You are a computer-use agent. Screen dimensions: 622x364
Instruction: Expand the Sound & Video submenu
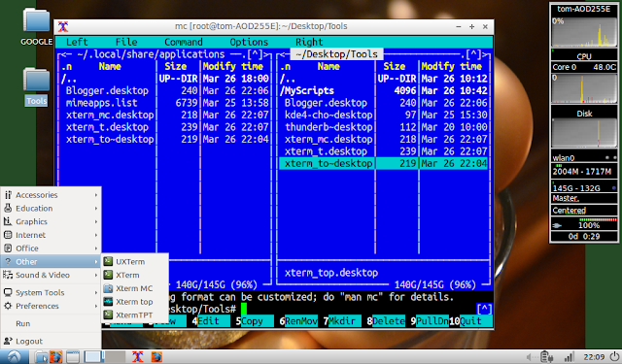pyautogui.click(x=51, y=275)
